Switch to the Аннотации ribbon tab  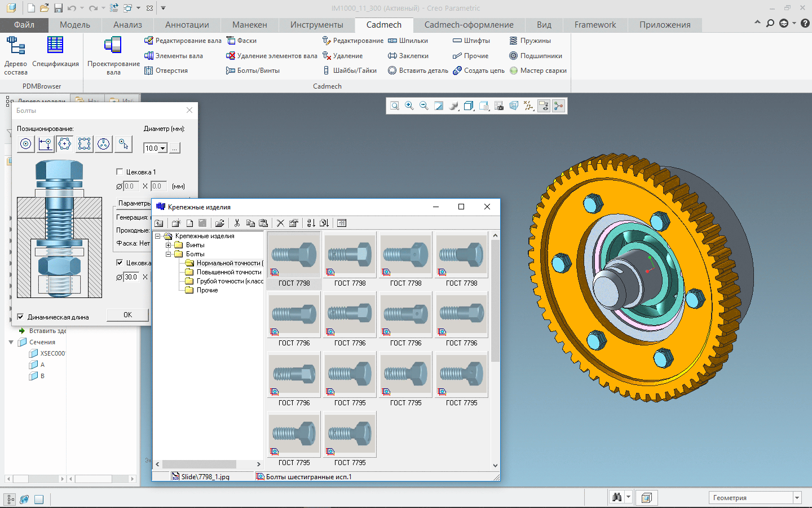point(187,25)
